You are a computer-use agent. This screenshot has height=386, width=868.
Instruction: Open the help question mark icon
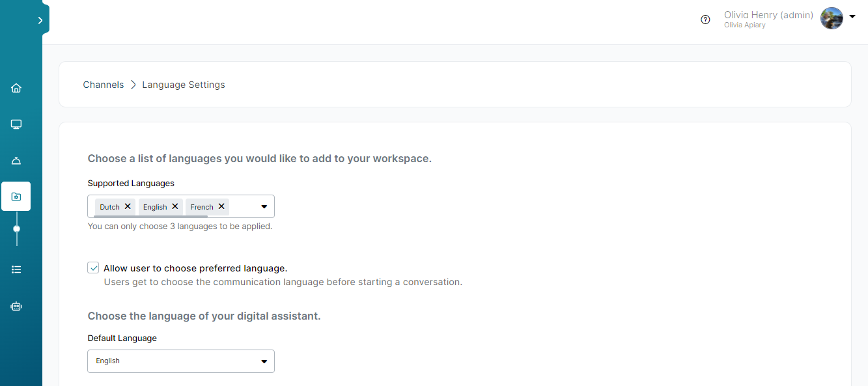tap(705, 20)
